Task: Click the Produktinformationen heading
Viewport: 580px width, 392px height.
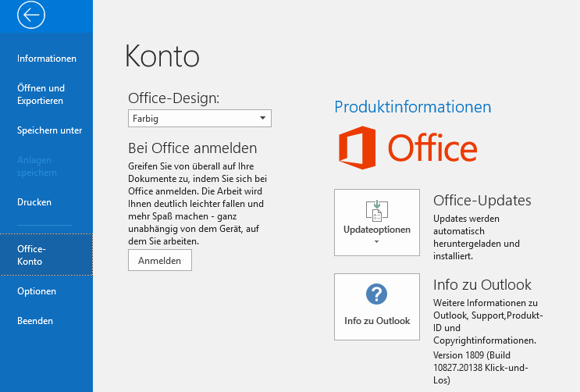Action: (412, 107)
